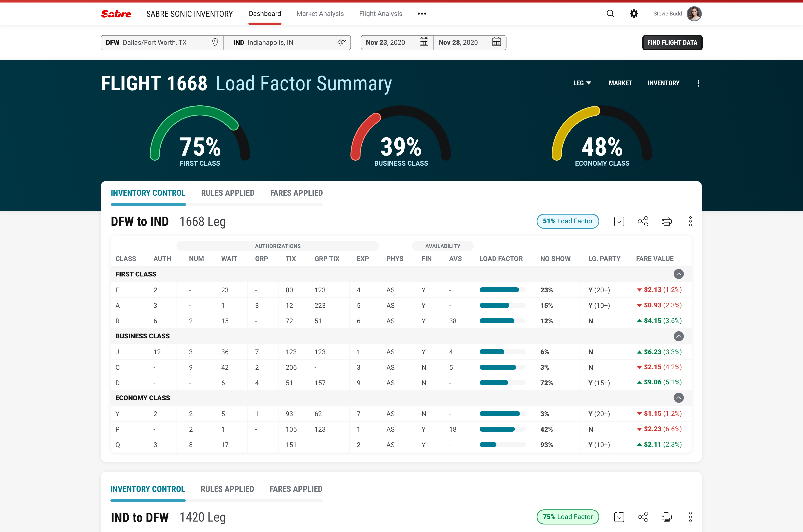The height and width of the screenshot is (532, 803).
Task: Click the Nov 28, 2020 end date field
Action: (470, 42)
